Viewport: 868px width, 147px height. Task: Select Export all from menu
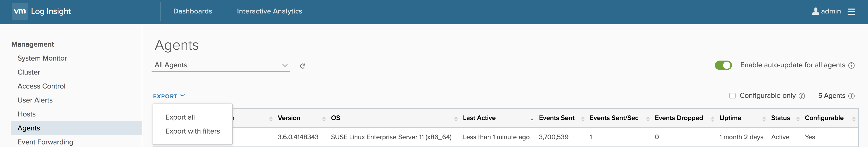pos(180,117)
